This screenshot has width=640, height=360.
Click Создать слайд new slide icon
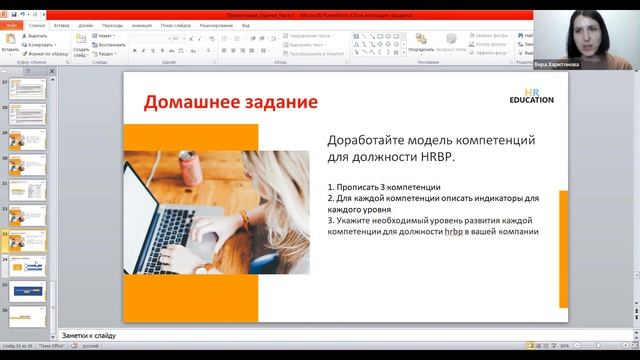(81, 39)
